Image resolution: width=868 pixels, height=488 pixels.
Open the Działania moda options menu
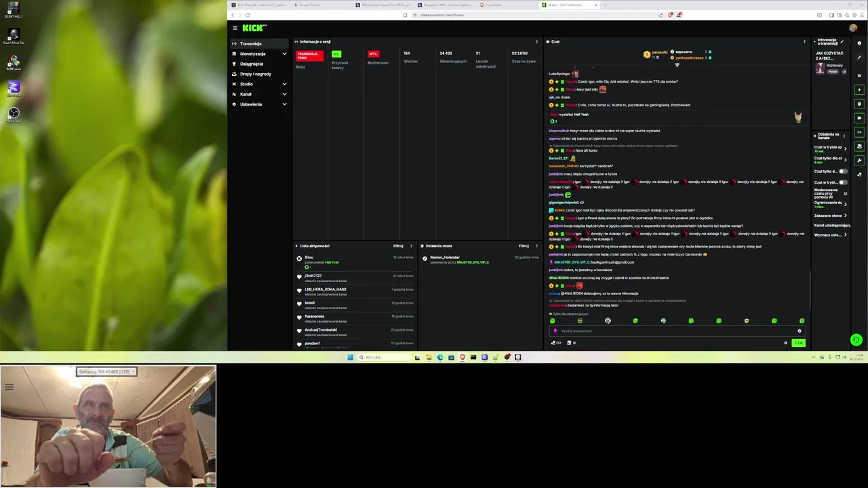coord(536,246)
